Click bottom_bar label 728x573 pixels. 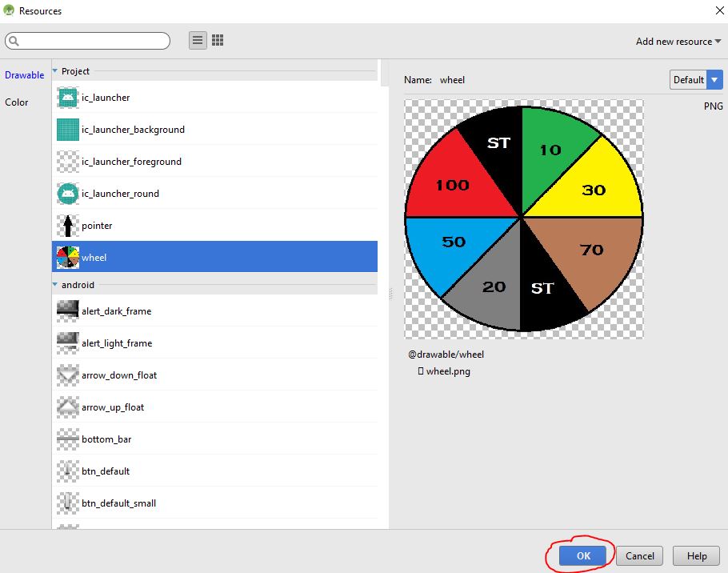pyautogui.click(x=106, y=439)
